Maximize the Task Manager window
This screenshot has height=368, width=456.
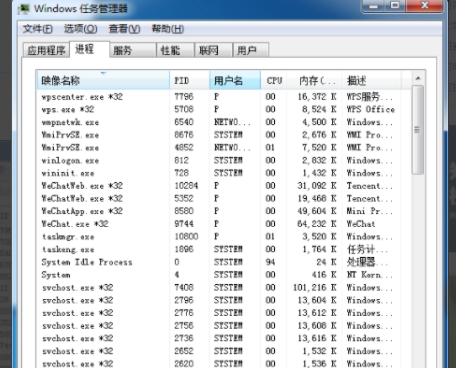pyautogui.click(x=395, y=6)
